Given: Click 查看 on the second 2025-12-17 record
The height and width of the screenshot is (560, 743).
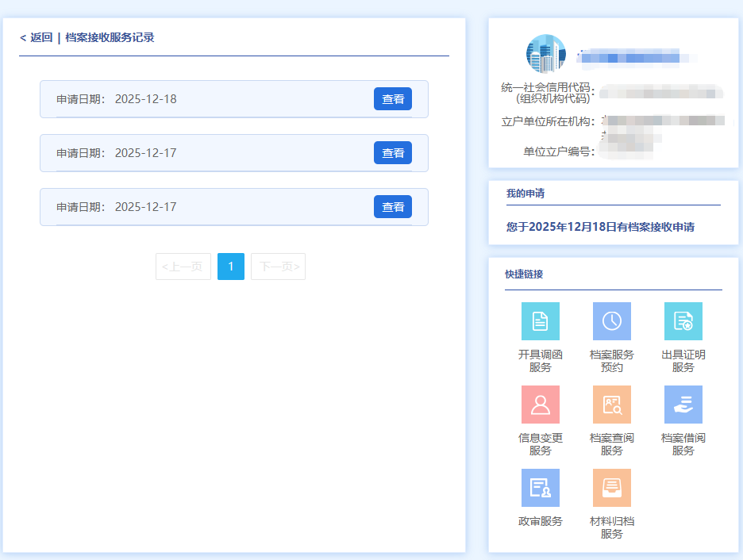Looking at the screenshot, I should tap(392, 207).
